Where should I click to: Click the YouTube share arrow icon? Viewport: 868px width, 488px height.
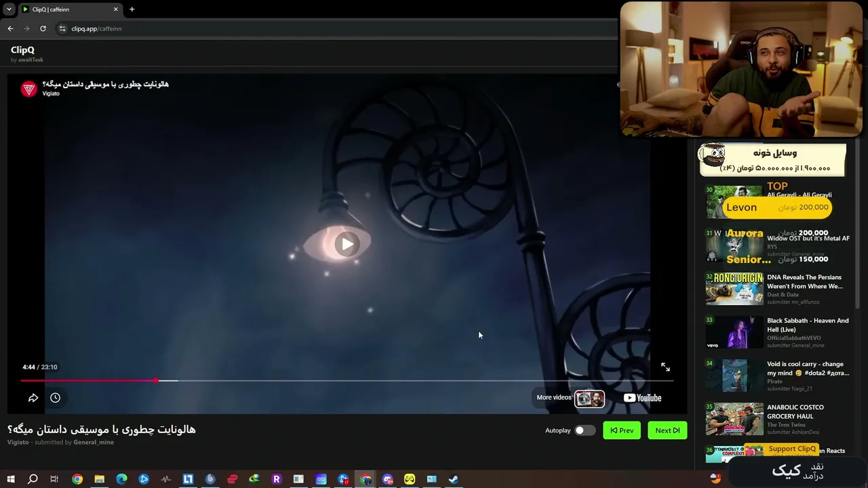[x=33, y=398]
